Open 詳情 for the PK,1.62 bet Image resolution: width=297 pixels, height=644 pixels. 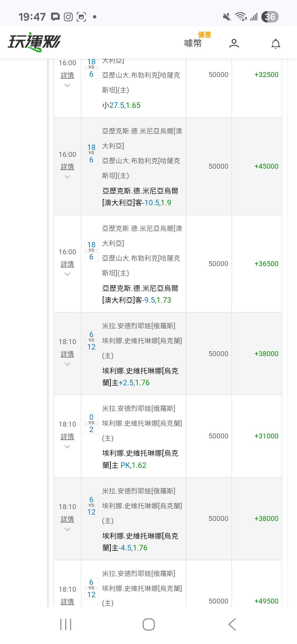[67, 437]
